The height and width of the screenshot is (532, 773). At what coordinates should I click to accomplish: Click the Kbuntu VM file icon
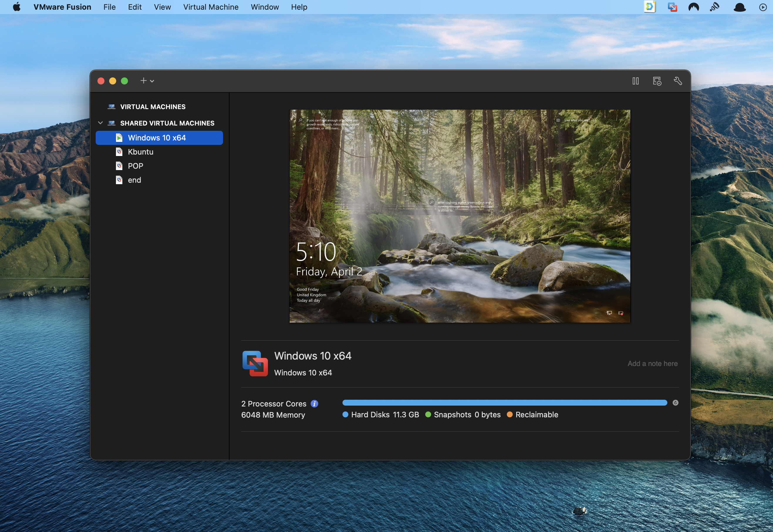click(x=119, y=152)
